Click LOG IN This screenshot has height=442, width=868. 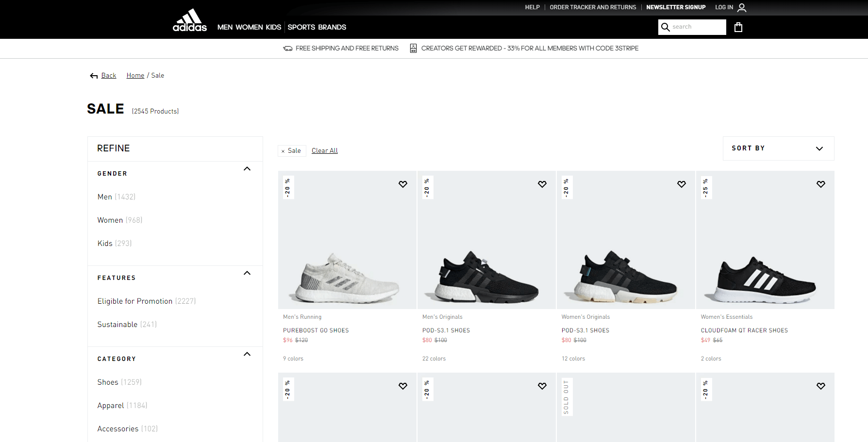point(724,7)
